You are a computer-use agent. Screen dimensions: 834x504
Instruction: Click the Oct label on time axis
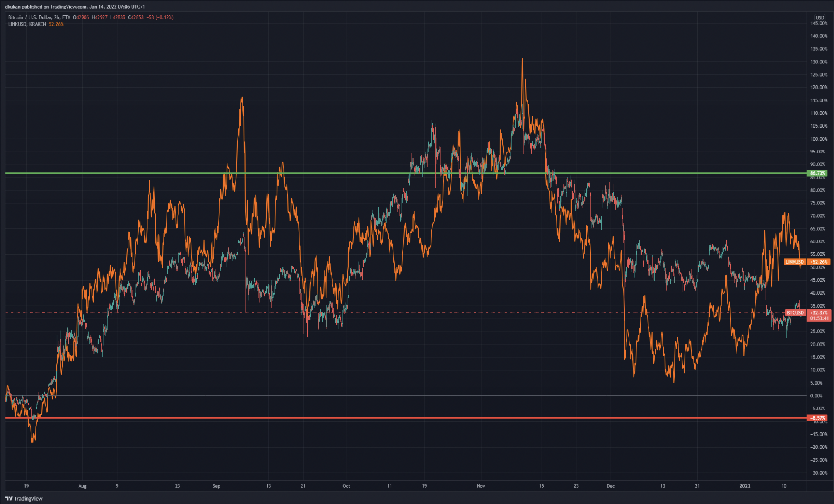click(x=346, y=486)
